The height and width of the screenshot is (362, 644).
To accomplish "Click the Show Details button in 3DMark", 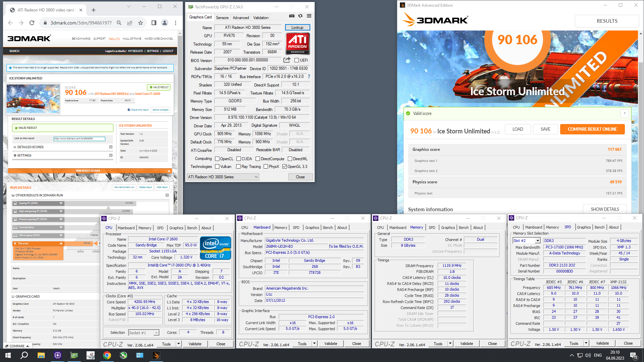I will coord(605,209).
